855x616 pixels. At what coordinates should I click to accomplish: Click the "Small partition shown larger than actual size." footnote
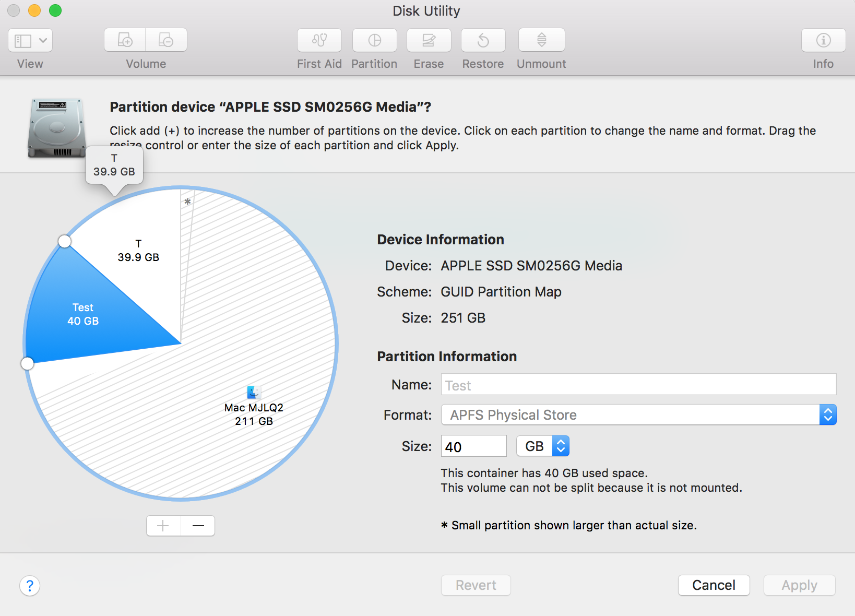point(574,525)
